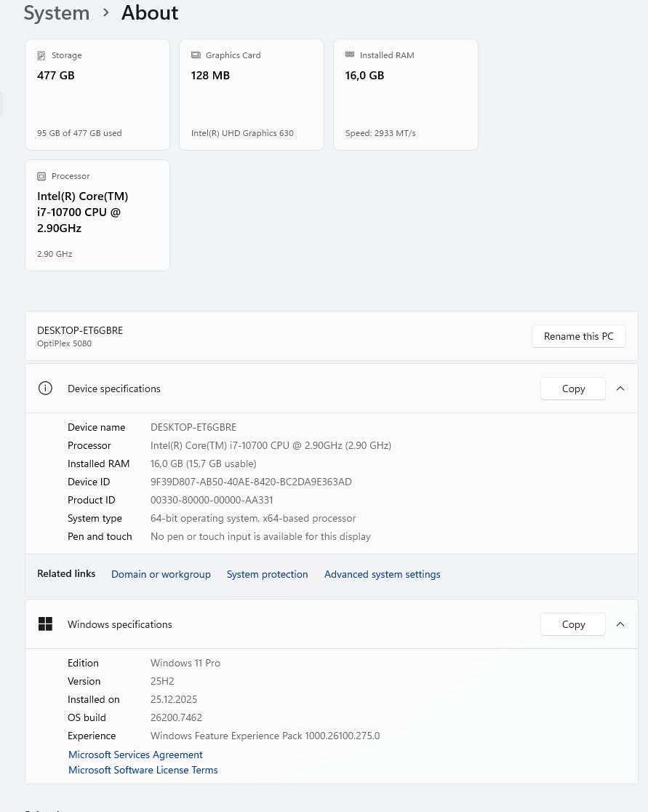Go back to System breadcrumb

coord(57,13)
